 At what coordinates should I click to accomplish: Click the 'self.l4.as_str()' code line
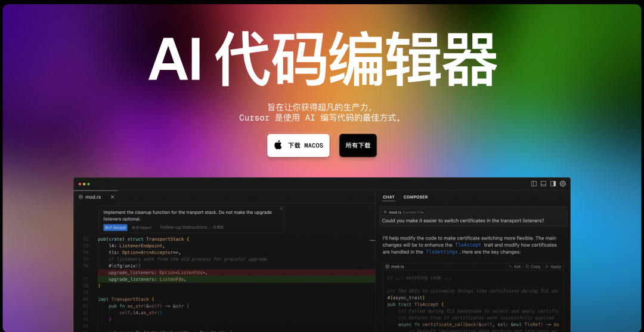pos(141,313)
